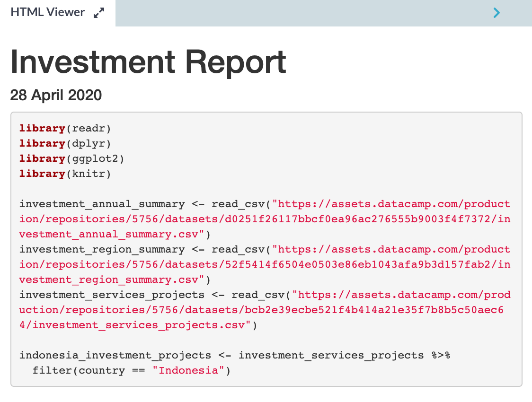Click the investment_annual_summary variable name
The width and height of the screenshot is (532, 402).
coord(102,204)
